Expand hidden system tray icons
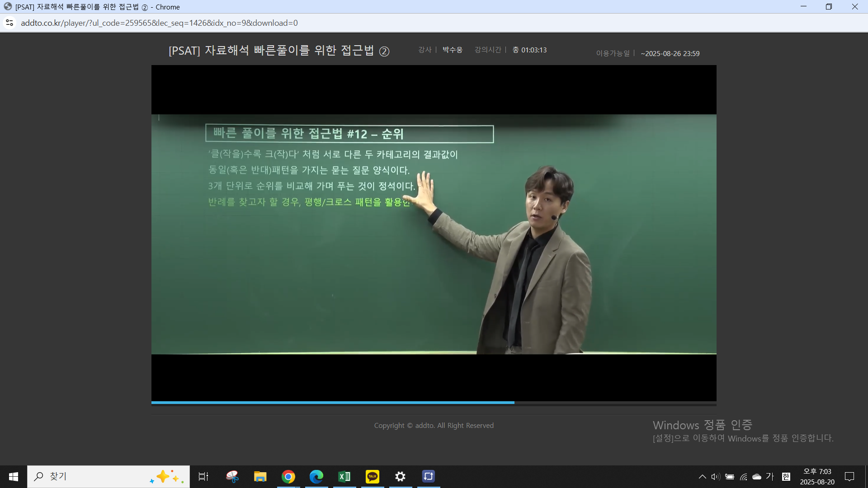This screenshot has width=868, height=488. coord(702,477)
